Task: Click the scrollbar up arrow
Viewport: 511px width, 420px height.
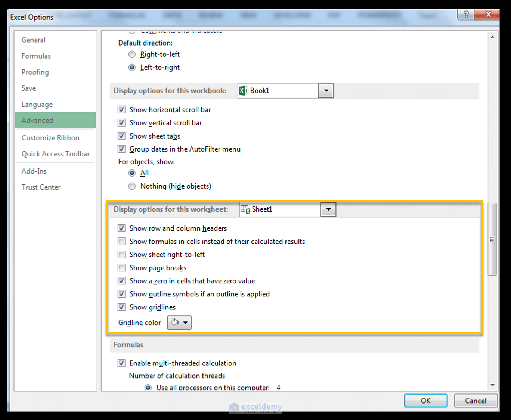Action: coord(492,37)
